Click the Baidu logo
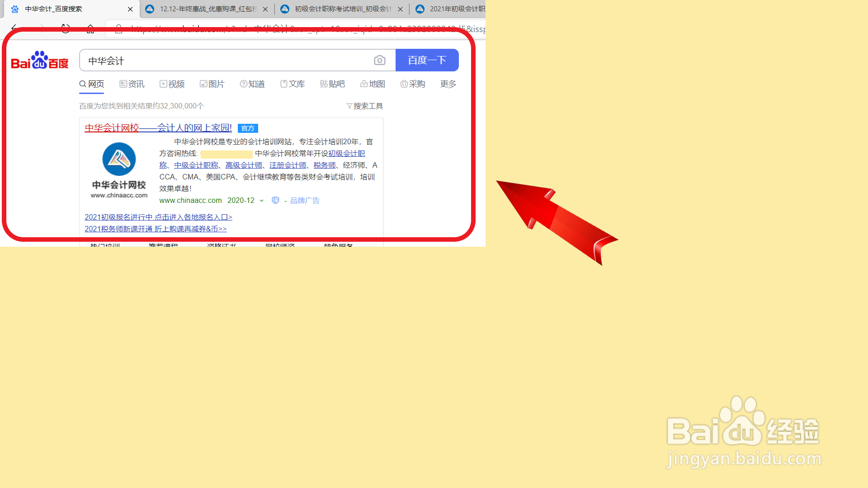The height and width of the screenshot is (488, 868). click(40, 60)
